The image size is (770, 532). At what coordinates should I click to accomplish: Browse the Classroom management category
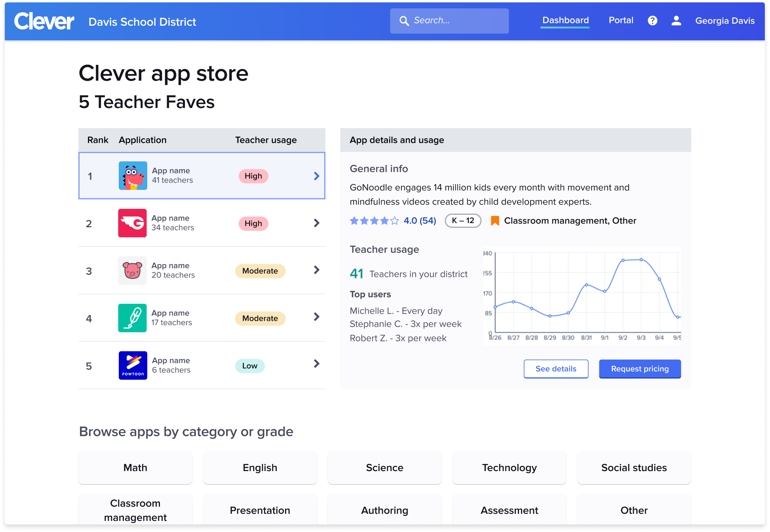pos(135,510)
